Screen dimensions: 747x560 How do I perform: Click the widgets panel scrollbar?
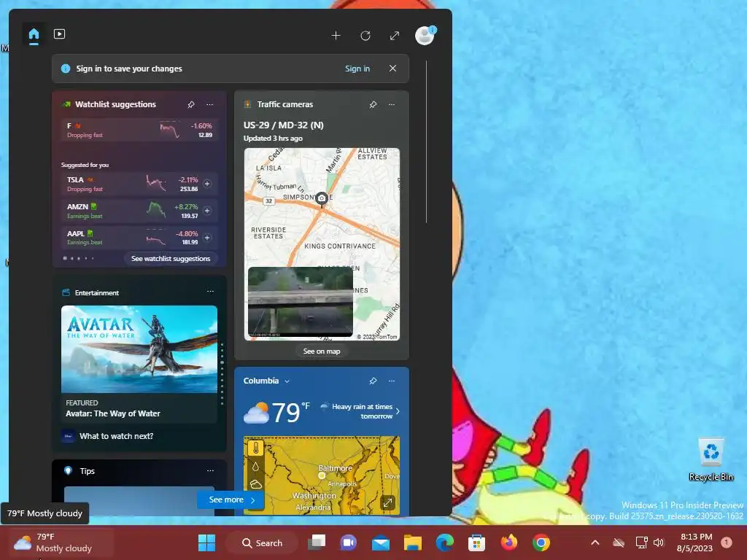coord(426,142)
